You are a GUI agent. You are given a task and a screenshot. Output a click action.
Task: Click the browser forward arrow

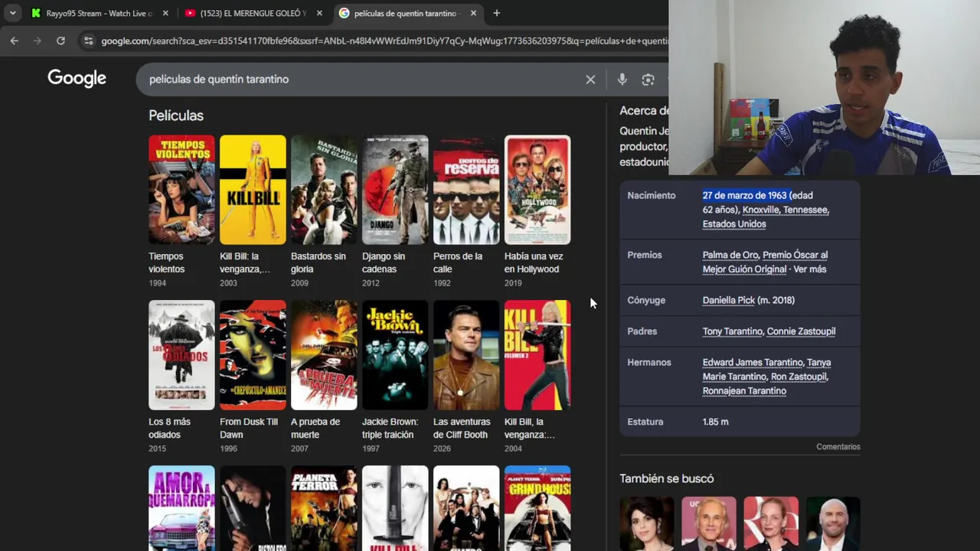[x=37, y=41]
